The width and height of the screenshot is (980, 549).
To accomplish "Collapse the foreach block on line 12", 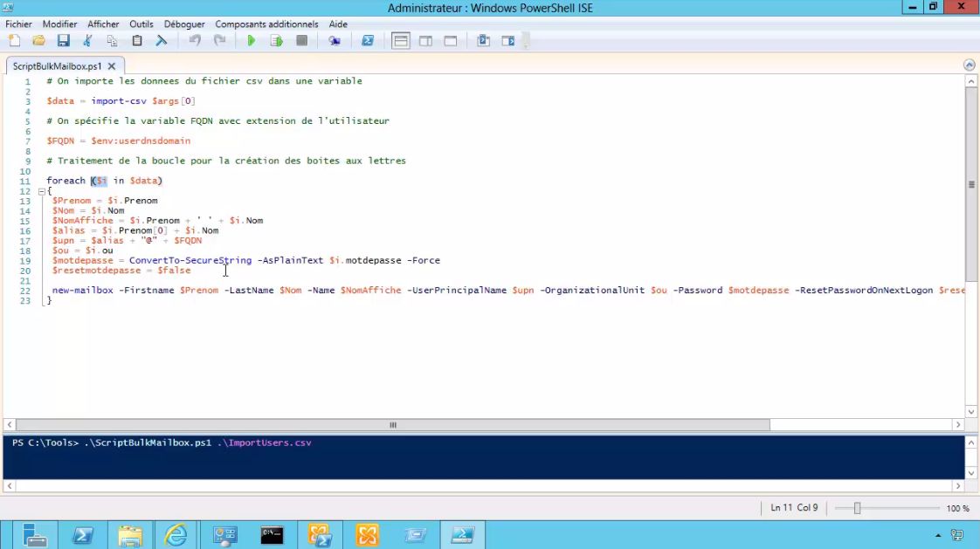I will coord(41,191).
